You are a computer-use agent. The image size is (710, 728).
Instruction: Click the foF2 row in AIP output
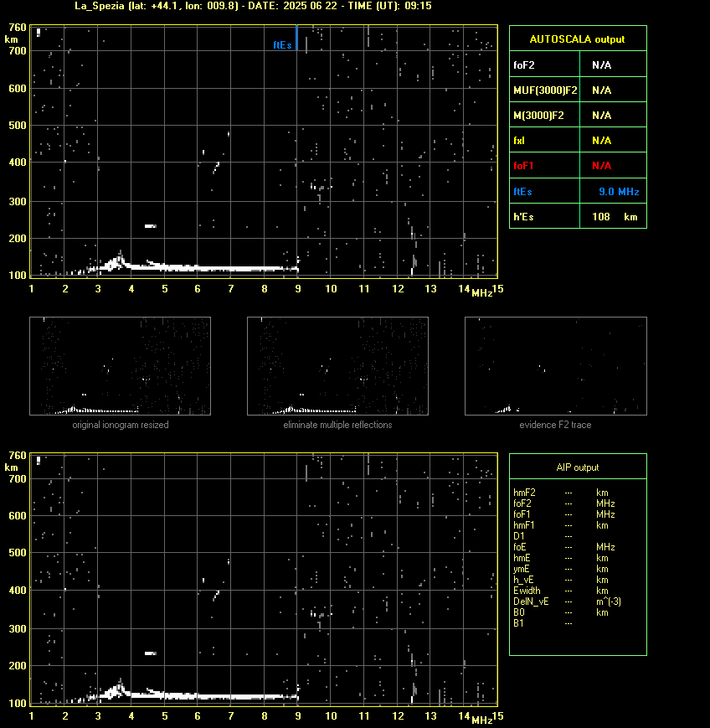coord(564,503)
